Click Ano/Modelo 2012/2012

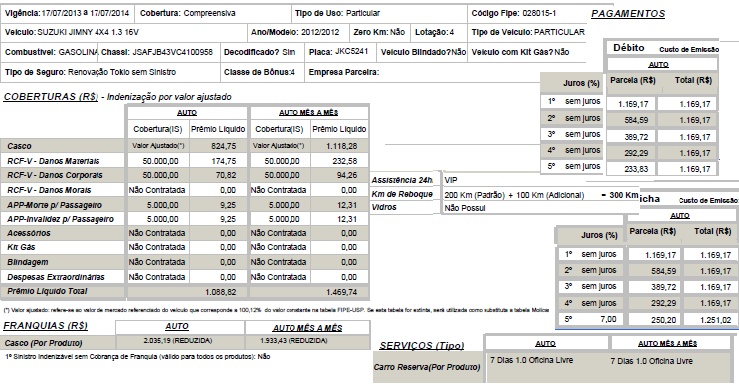[295, 33]
